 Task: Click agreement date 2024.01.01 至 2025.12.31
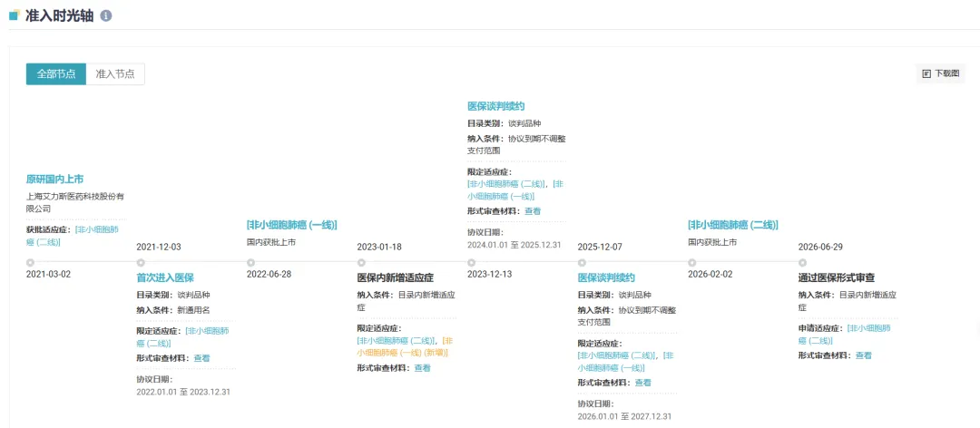(514, 245)
